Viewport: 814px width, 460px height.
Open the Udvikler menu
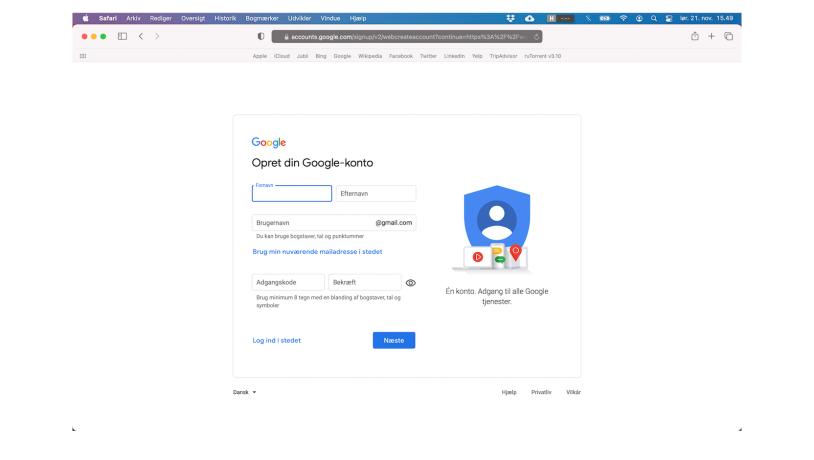(300, 18)
